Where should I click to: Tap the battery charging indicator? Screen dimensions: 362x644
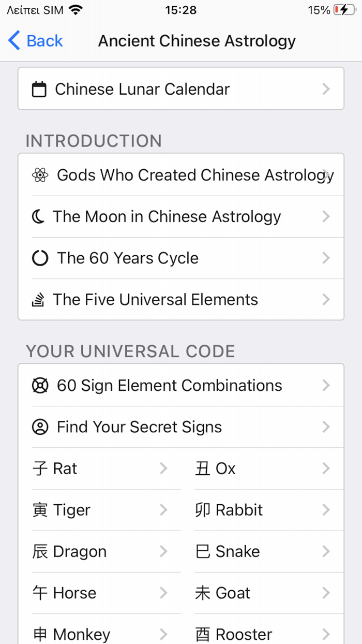tap(345, 9)
